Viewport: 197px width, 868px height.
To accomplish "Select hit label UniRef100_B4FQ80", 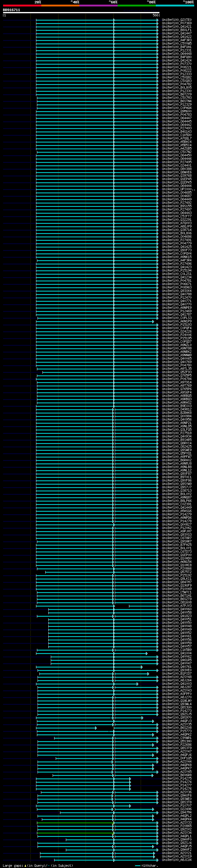I will (x=177, y=57).
